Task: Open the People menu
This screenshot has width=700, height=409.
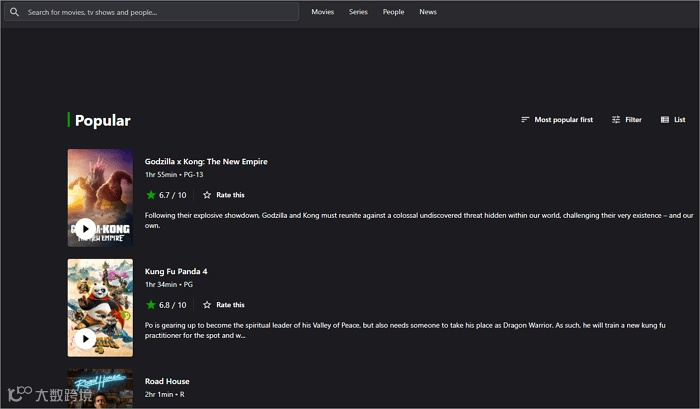Action: point(393,12)
